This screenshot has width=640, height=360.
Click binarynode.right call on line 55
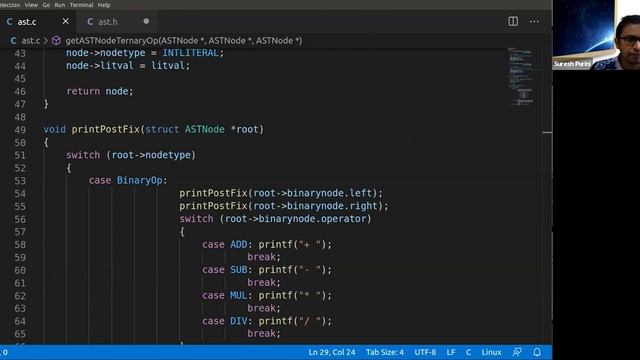[x=284, y=206]
